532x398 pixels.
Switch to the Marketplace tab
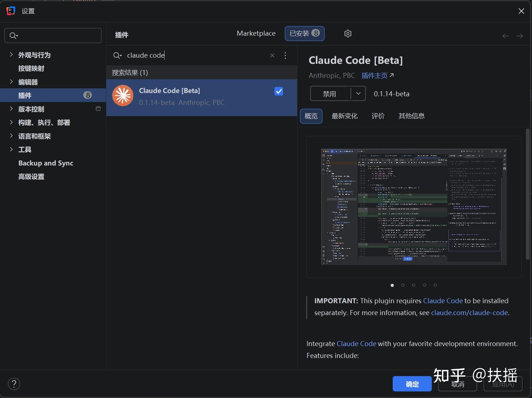(x=256, y=33)
